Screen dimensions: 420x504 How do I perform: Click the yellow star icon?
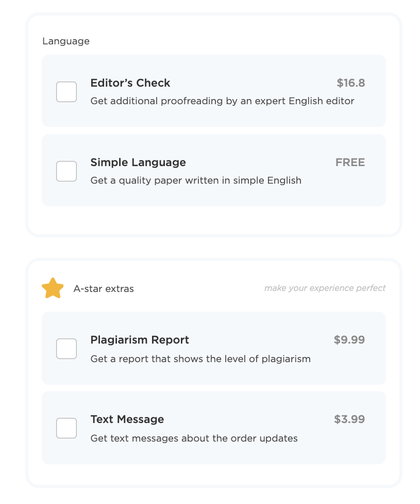tap(53, 288)
